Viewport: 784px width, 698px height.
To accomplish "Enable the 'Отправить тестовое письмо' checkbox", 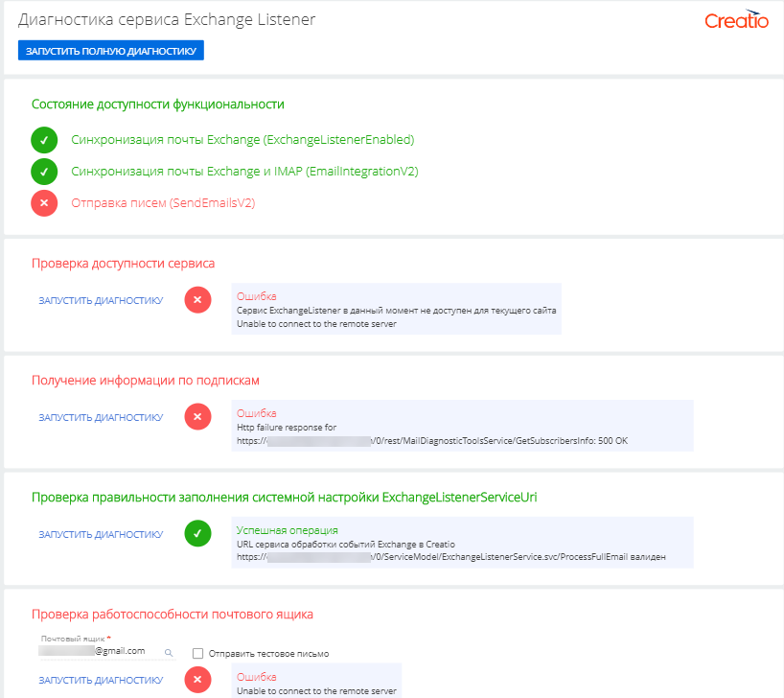I will (197, 653).
